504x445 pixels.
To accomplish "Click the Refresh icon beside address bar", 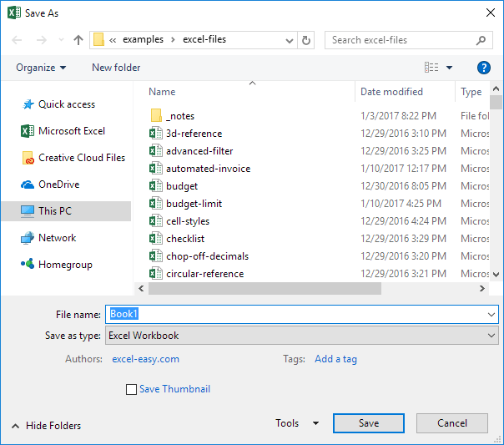I will pos(306,40).
